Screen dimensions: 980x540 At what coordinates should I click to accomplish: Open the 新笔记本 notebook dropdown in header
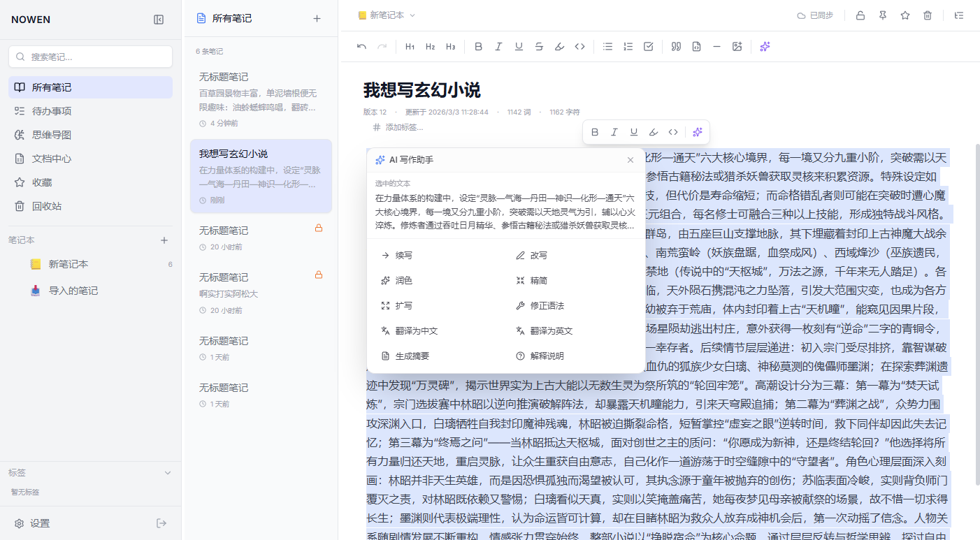pyautogui.click(x=387, y=15)
